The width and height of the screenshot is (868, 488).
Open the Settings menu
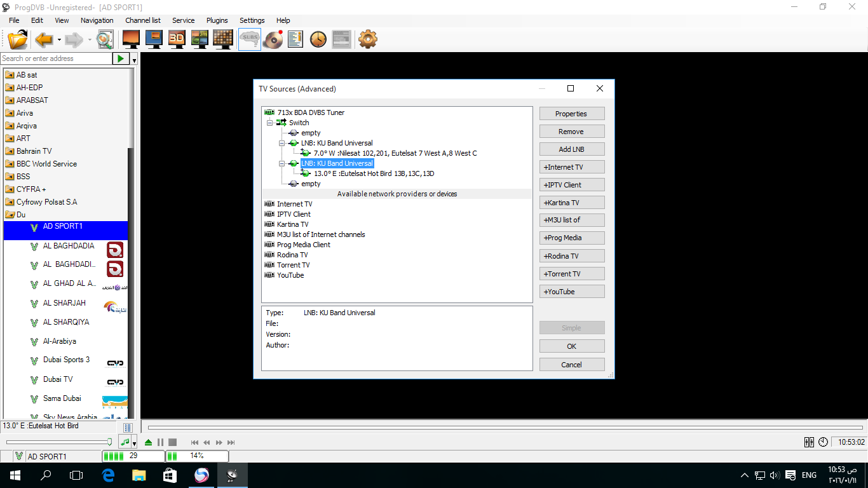252,20
